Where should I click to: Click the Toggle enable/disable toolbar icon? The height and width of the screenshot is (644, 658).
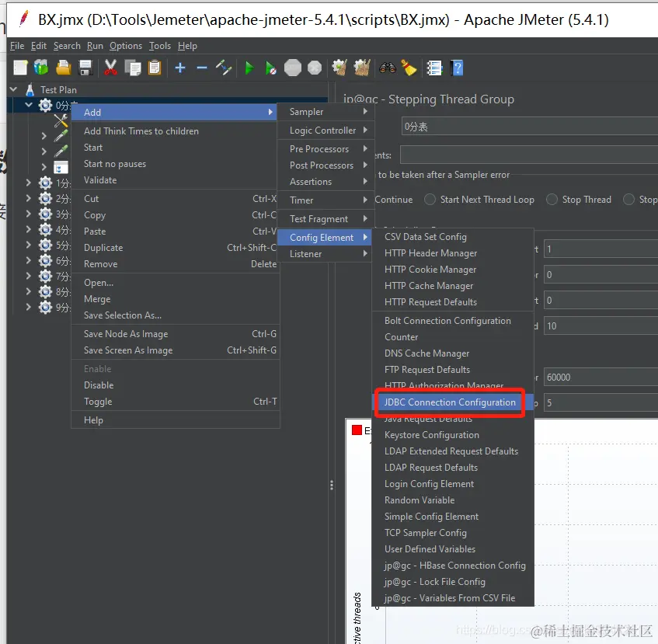tap(224, 68)
